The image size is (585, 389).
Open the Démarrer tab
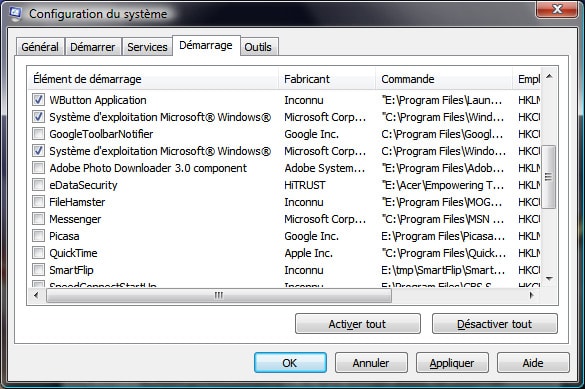(93, 47)
